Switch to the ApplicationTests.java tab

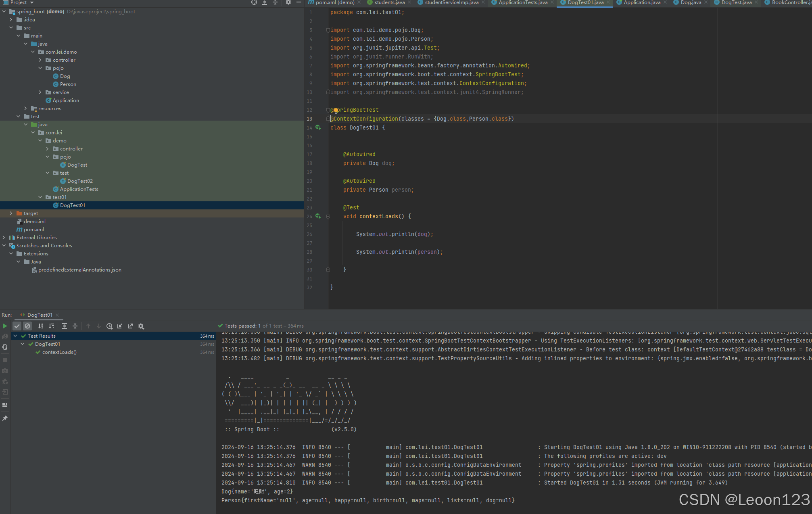tap(523, 2)
